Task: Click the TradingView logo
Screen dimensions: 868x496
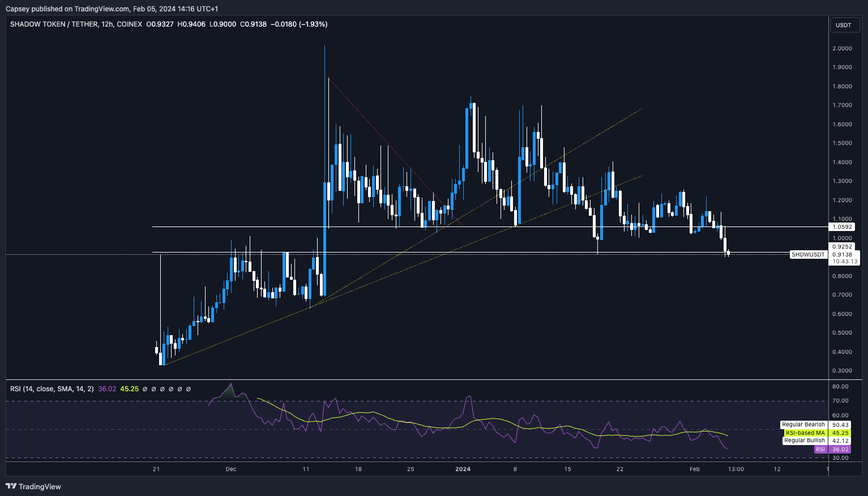Action: [33, 486]
